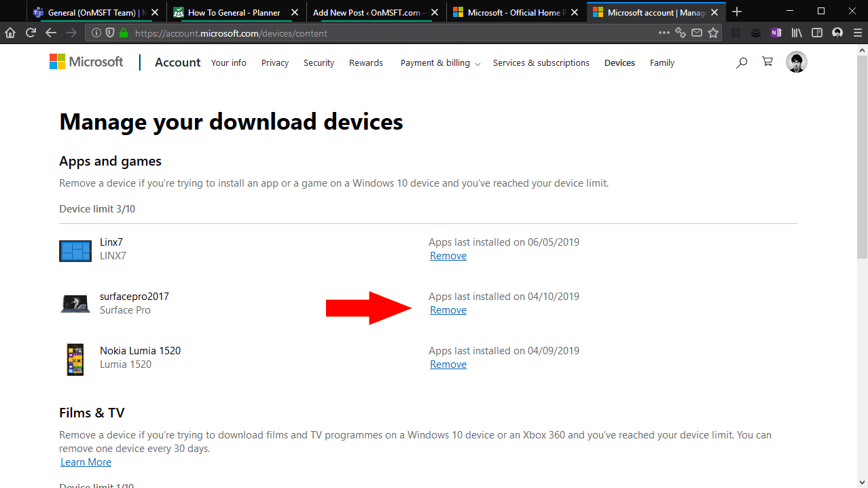Open the shopping cart icon
The image size is (868, 488).
(x=767, y=62)
